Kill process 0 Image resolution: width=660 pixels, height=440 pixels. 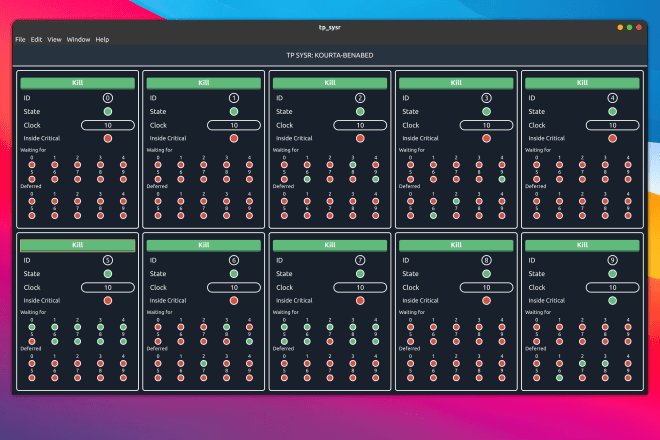click(x=77, y=83)
